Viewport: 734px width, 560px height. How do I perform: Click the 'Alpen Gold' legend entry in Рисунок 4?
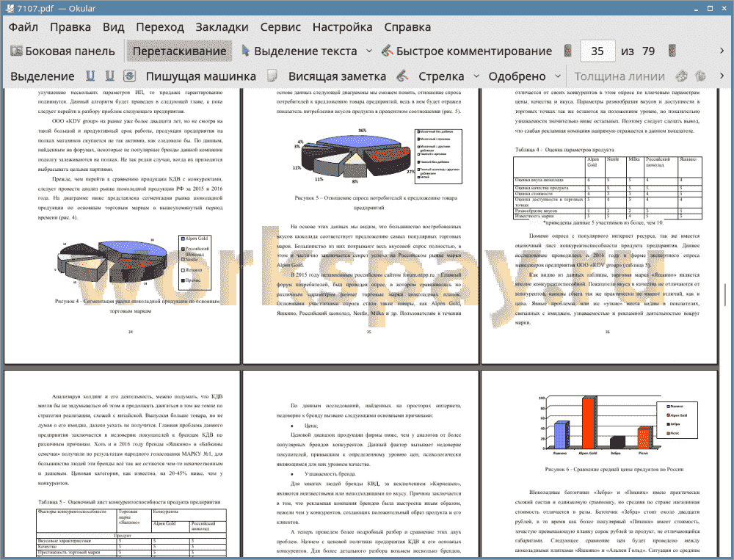click(195, 239)
